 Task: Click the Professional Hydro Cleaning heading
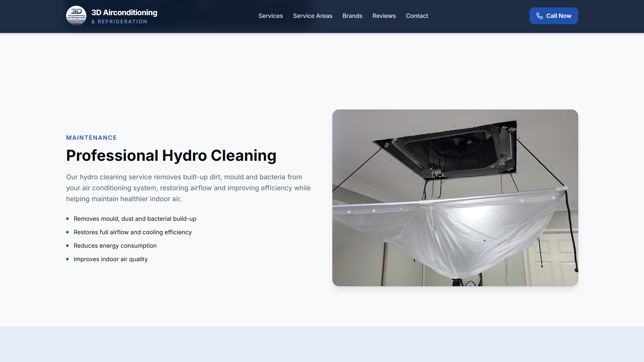point(171,155)
